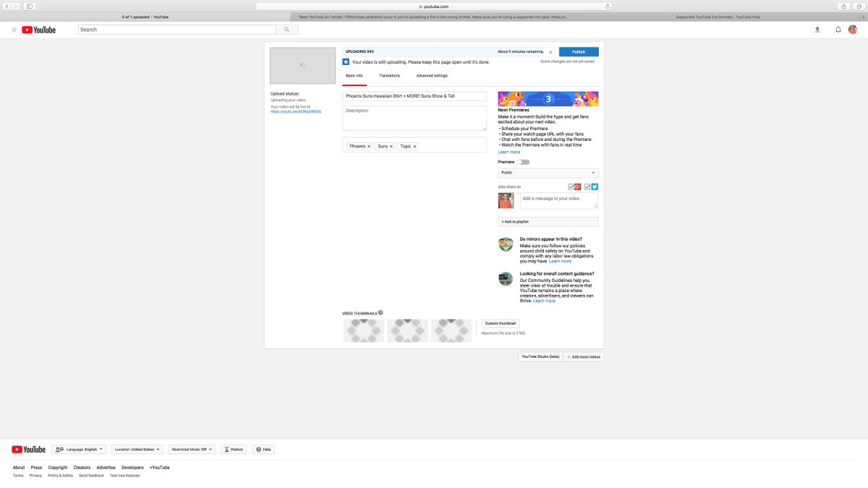868x488 pixels.
Task: Cancel the upload with the X icon
Action: click(550, 52)
